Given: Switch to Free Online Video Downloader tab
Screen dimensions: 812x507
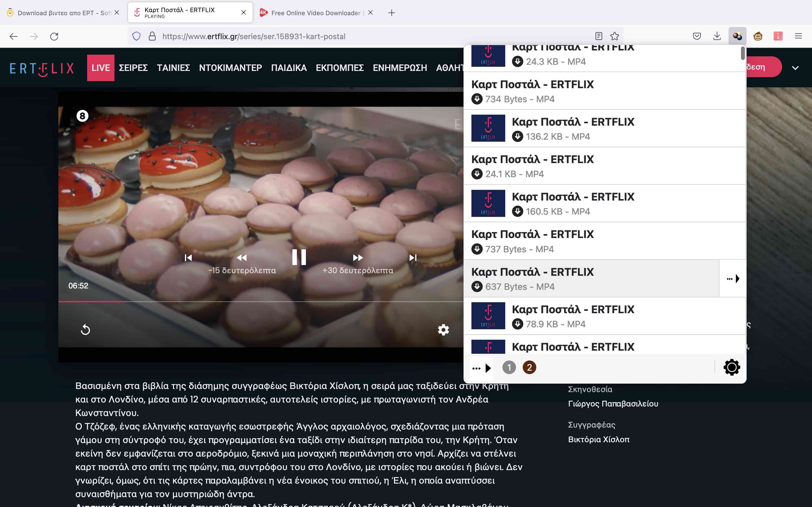Looking at the screenshot, I should point(315,13).
